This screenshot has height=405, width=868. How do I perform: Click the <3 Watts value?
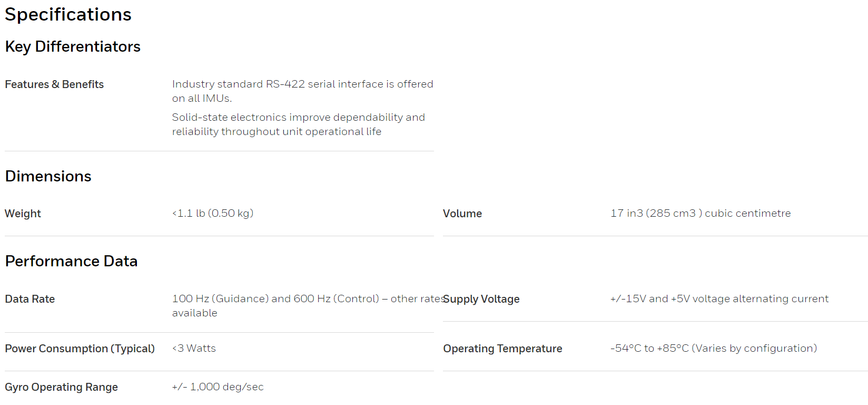pos(194,348)
